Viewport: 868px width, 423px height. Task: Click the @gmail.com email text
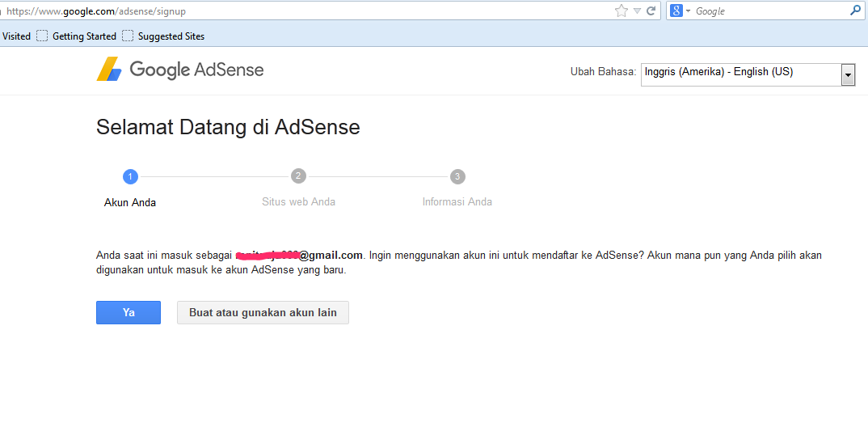[331, 256]
